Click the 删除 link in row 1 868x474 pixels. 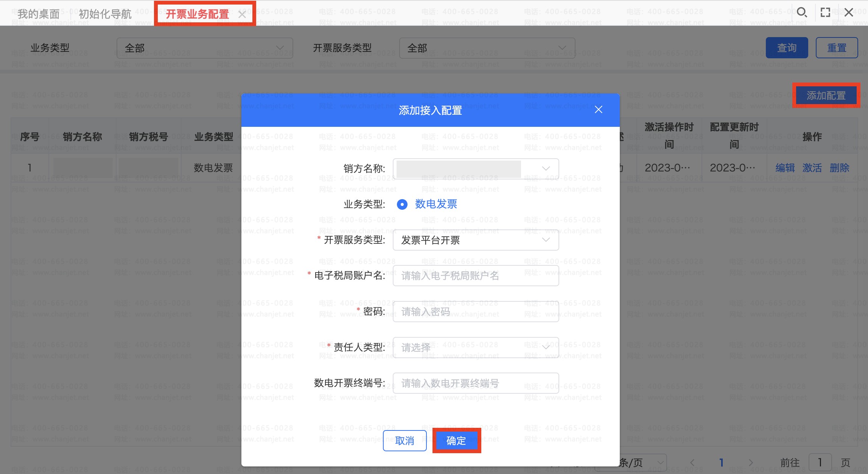coord(839,168)
